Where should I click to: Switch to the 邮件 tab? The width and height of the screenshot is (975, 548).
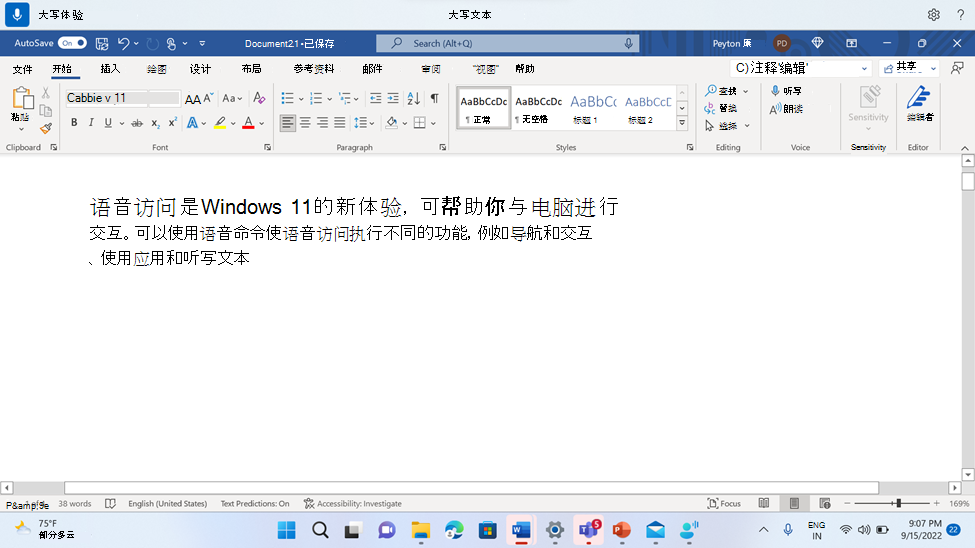[x=372, y=69]
